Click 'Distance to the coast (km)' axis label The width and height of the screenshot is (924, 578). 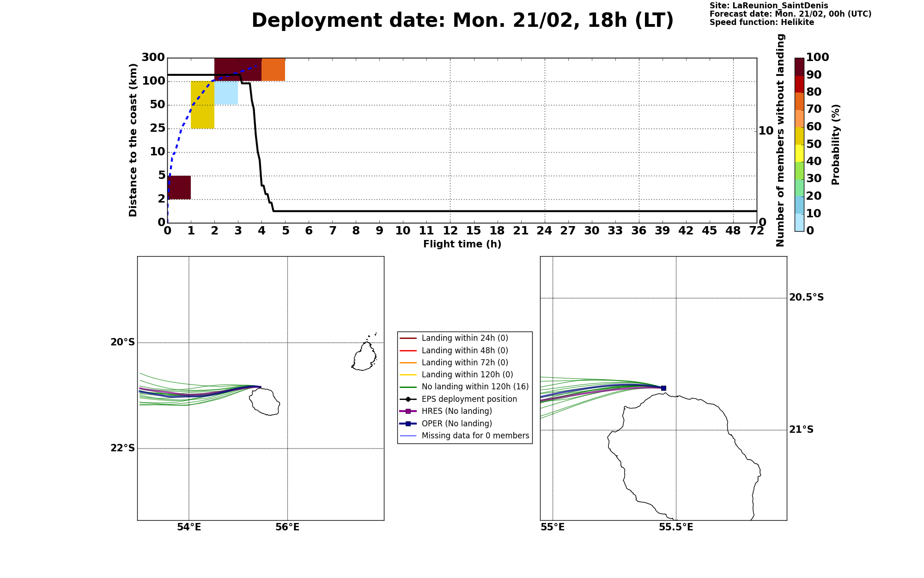(133, 140)
